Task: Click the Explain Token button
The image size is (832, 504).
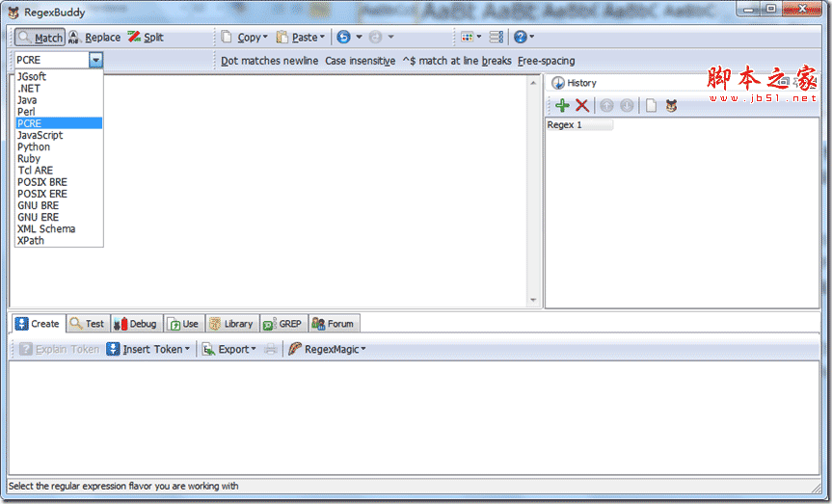Action: coord(59,349)
